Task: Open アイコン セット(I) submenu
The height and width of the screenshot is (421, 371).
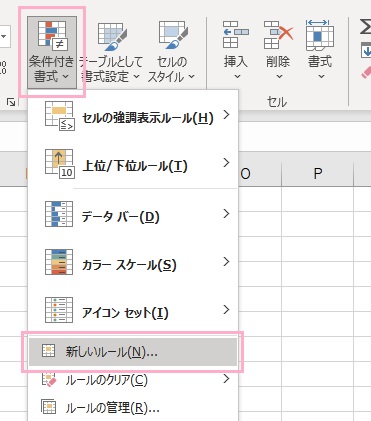Action: click(133, 311)
